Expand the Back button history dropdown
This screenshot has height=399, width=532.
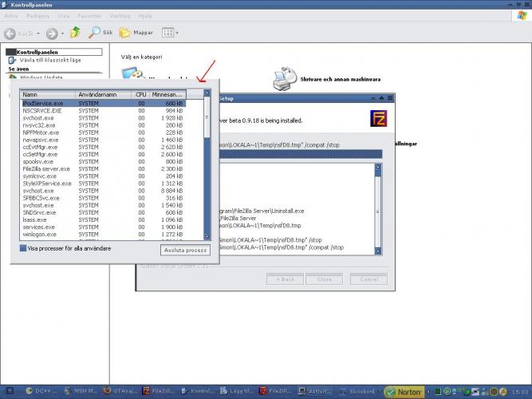40,33
